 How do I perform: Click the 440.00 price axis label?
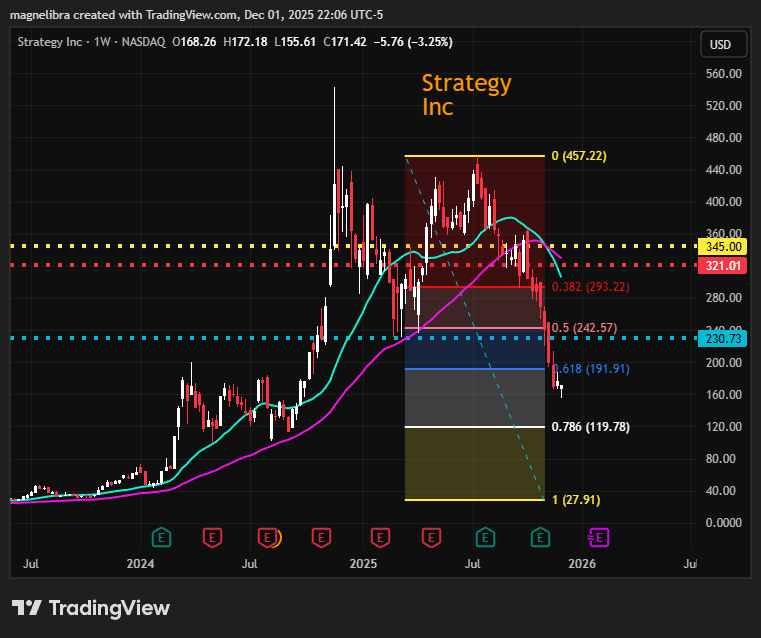pyautogui.click(x=724, y=170)
